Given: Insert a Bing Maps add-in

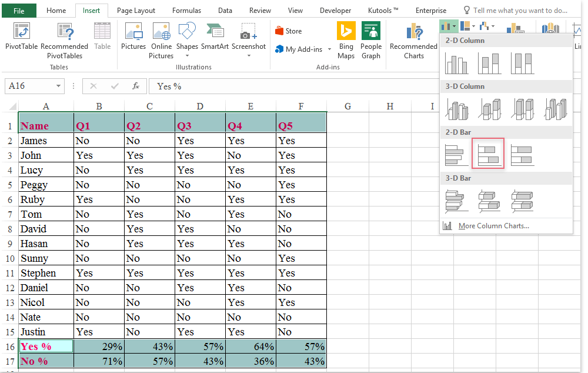Looking at the screenshot, I should tap(346, 38).
